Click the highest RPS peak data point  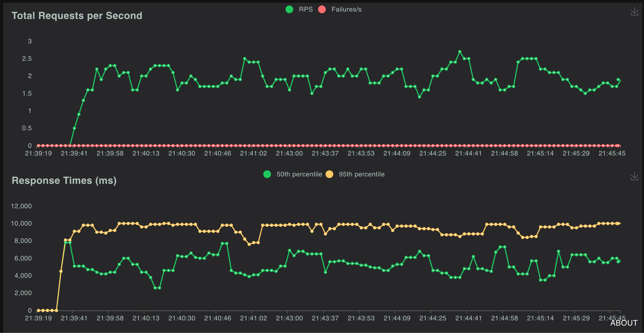[x=460, y=52]
